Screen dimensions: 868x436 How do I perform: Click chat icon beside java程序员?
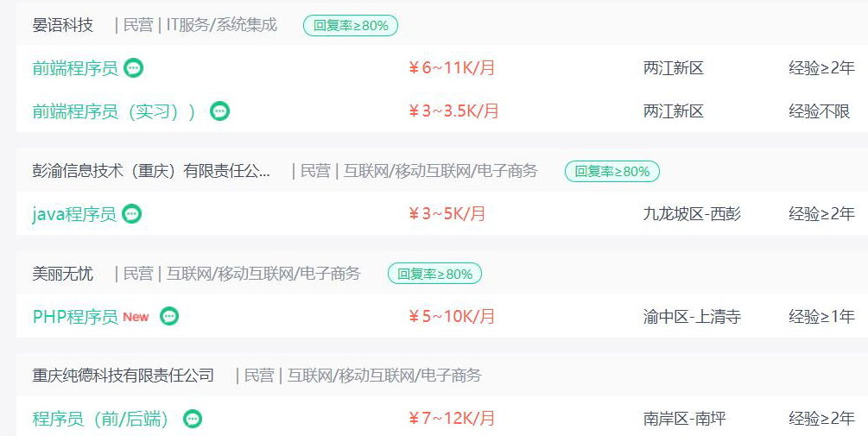click(x=132, y=213)
